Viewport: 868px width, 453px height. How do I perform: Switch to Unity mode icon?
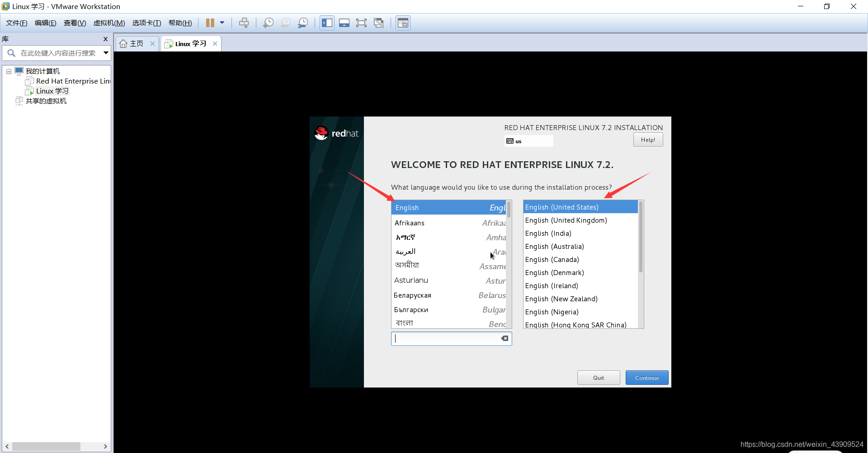click(379, 23)
